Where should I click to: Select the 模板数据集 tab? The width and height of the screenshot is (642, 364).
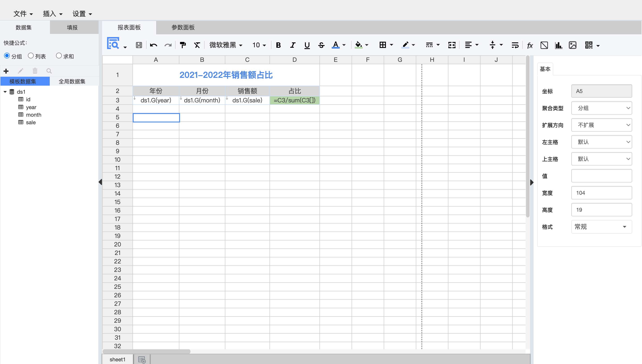pos(25,81)
